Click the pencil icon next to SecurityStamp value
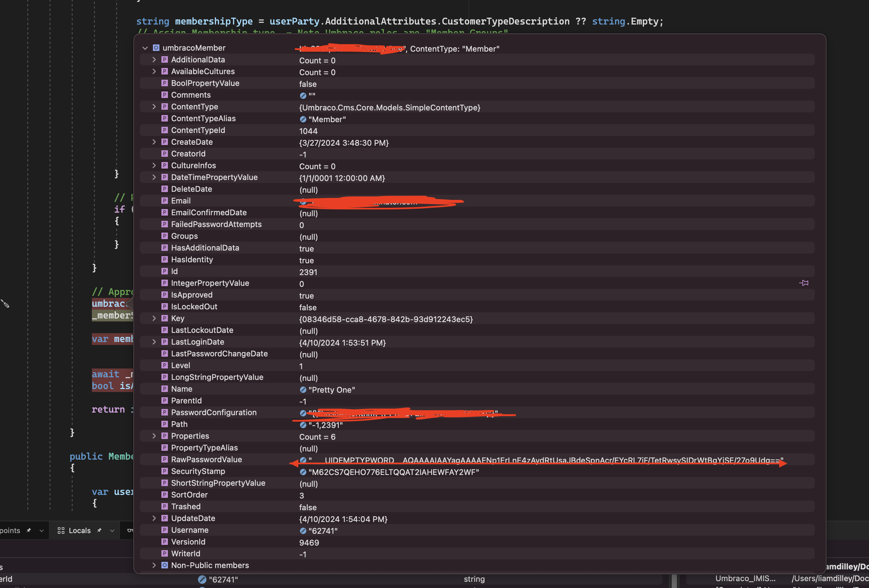This screenshot has width=869, height=588. 303,472
